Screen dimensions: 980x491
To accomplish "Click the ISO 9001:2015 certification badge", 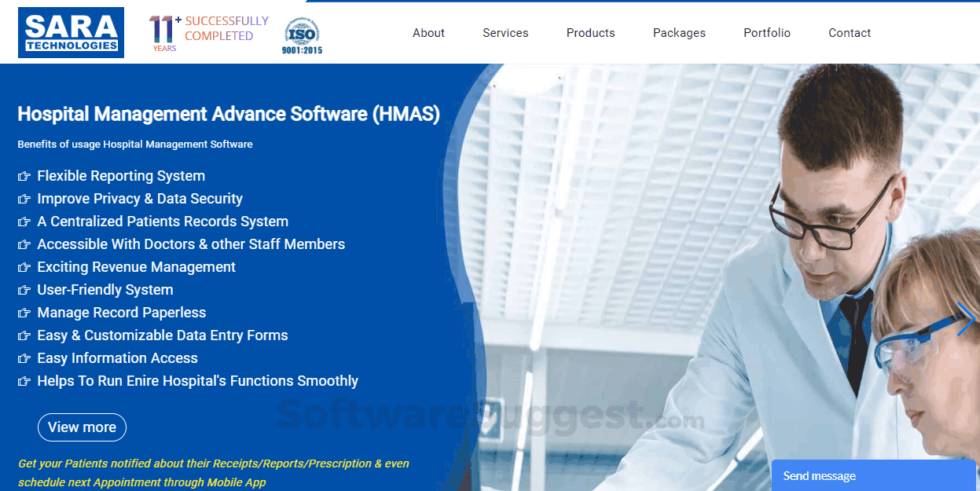I will point(303,36).
